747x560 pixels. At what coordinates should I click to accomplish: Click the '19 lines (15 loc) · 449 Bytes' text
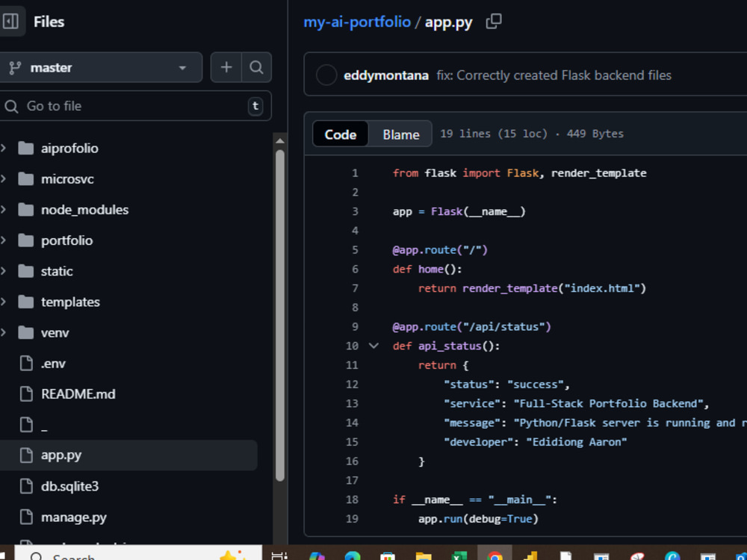532,134
